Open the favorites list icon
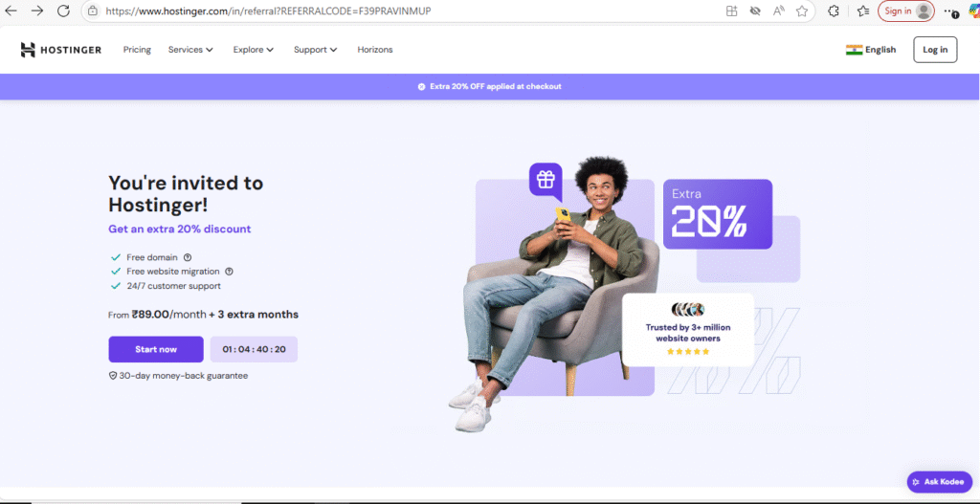Image resolution: width=980 pixels, height=504 pixels. click(863, 11)
